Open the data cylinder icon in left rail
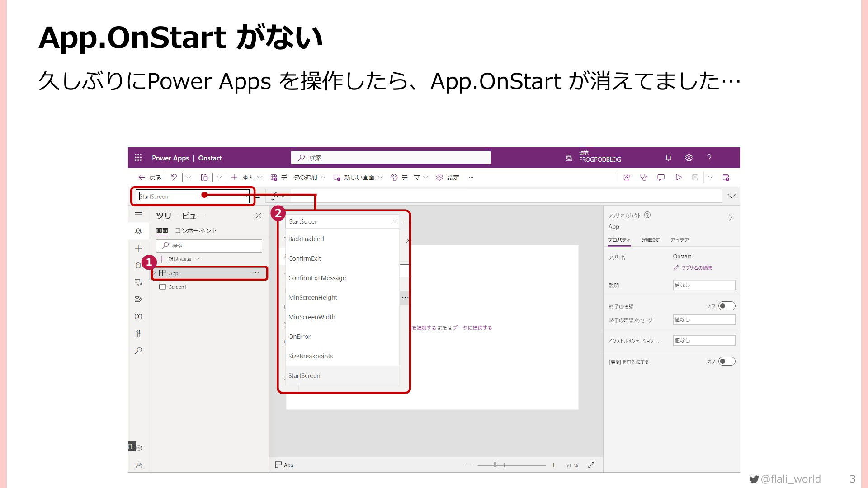The height and width of the screenshot is (488, 868). click(138, 265)
